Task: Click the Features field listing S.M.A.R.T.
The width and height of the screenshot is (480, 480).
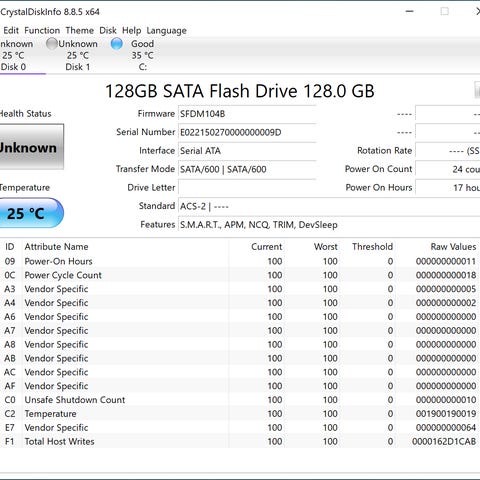Action: [329, 225]
